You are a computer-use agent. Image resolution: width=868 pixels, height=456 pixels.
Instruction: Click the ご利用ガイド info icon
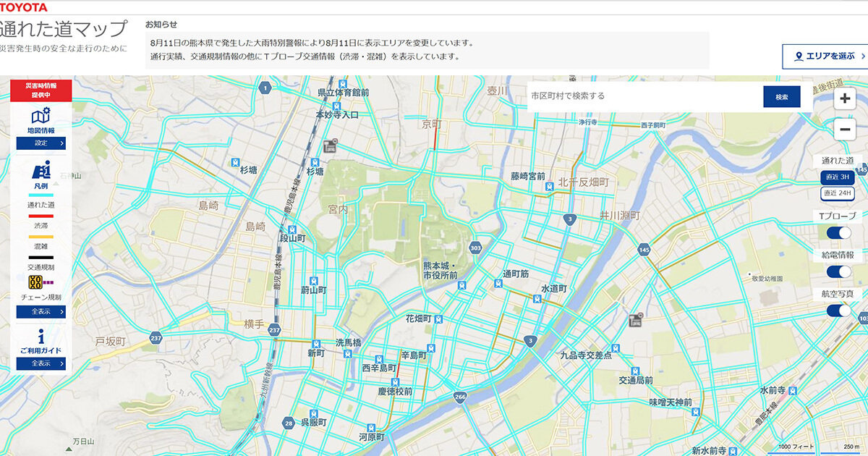41,337
